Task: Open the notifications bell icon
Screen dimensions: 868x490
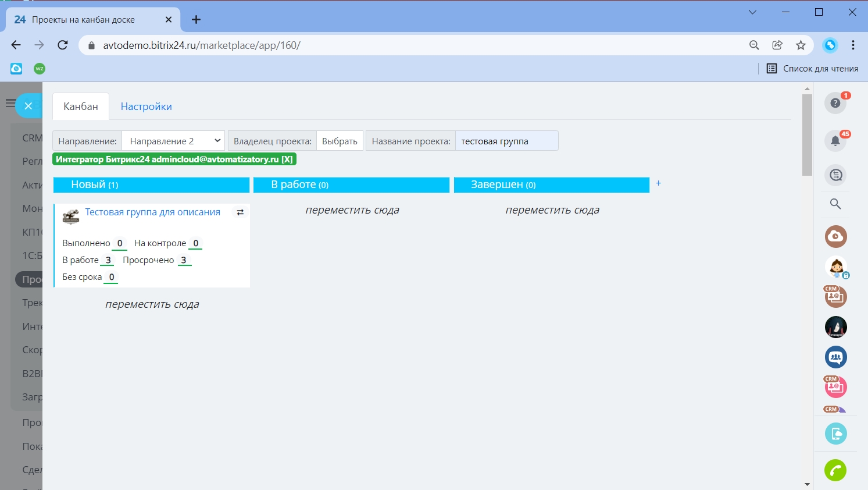Action: [x=835, y=141]
